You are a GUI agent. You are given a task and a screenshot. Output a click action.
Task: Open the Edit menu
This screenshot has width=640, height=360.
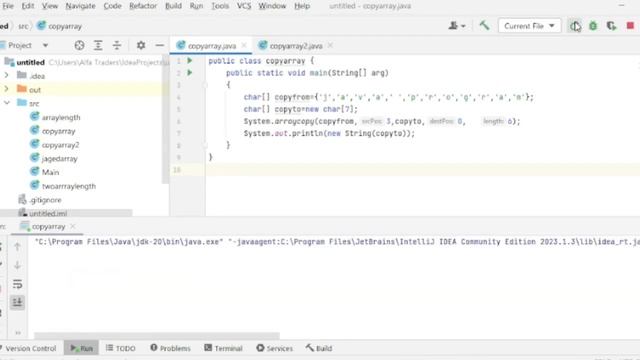[28, 6]
